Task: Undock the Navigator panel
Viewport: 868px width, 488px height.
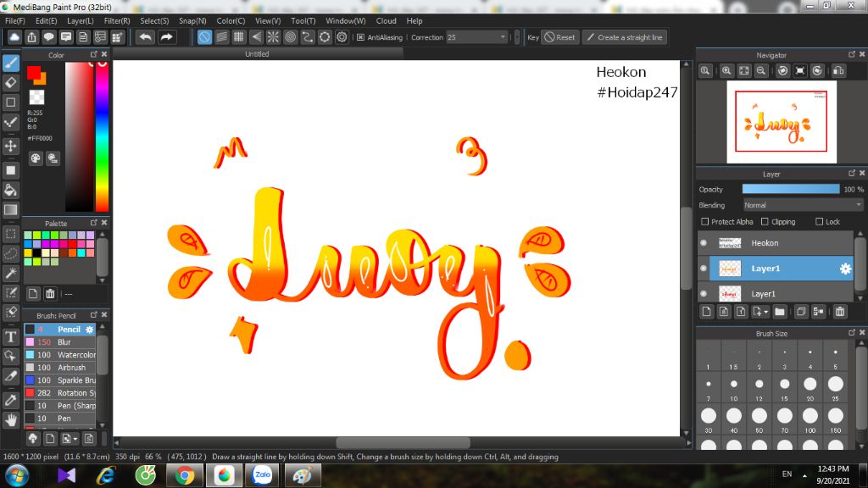Action: pos(851,54)
